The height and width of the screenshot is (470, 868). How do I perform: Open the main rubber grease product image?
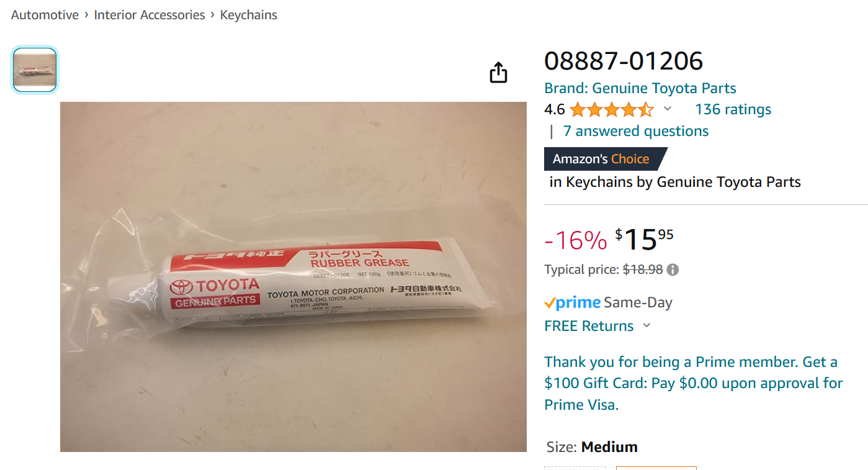(x=293, y=277)
